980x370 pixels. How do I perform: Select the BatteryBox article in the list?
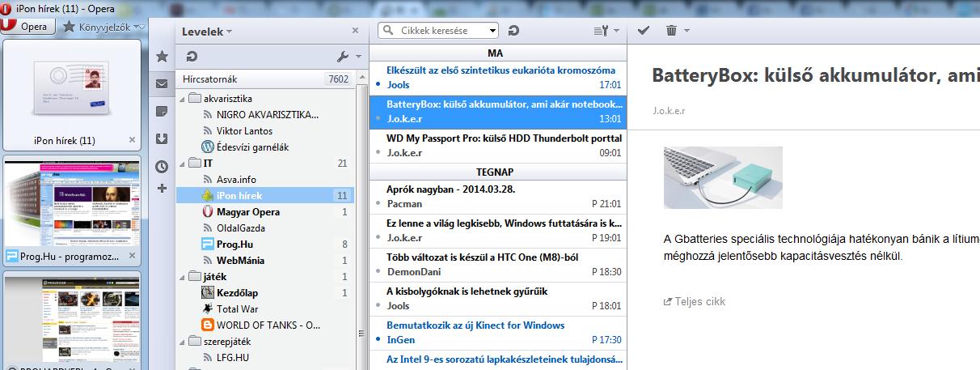pyautogui.click(x=498, y=112)
